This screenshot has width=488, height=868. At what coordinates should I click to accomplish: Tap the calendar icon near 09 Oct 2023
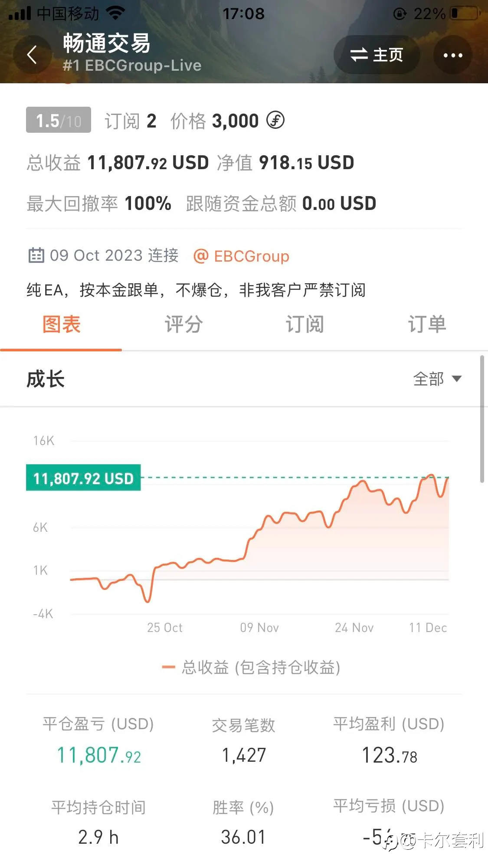point(36,255)
